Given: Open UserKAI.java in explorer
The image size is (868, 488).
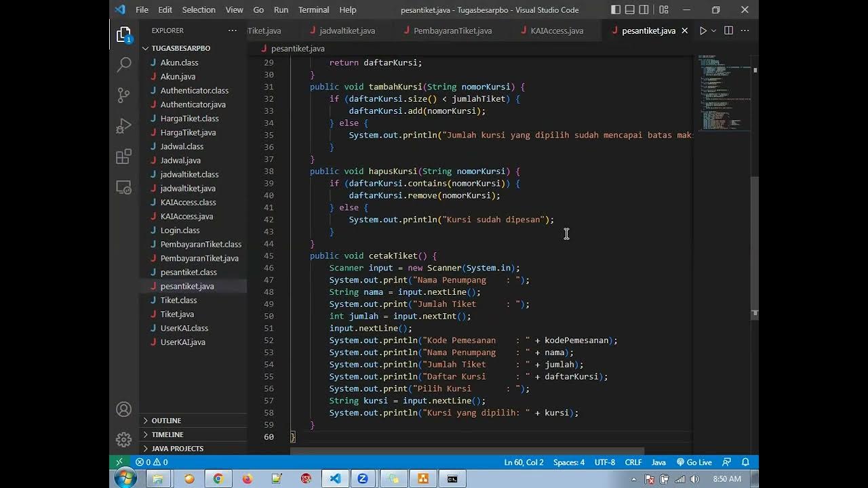Looking at the screenshot, I should [x=182, y=342].
